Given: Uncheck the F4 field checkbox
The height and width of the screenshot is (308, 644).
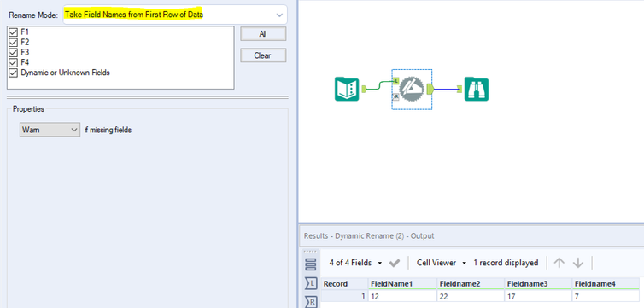Looking at the screenshot, I should 13,63.
